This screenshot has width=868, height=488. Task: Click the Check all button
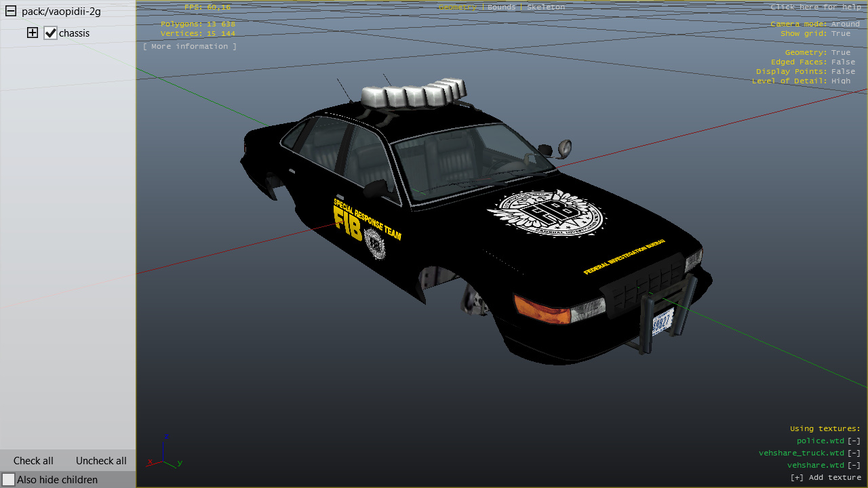[x=33, y=460]
